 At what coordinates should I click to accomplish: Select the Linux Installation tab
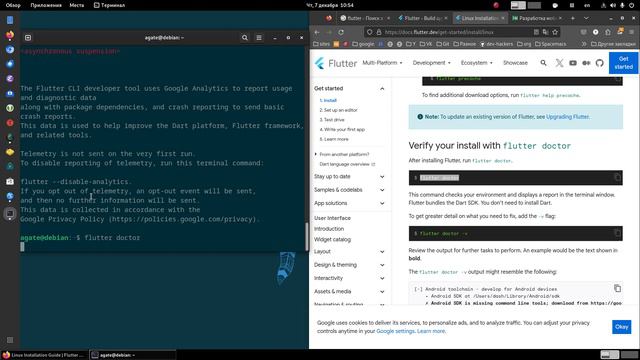click(480, 18)
